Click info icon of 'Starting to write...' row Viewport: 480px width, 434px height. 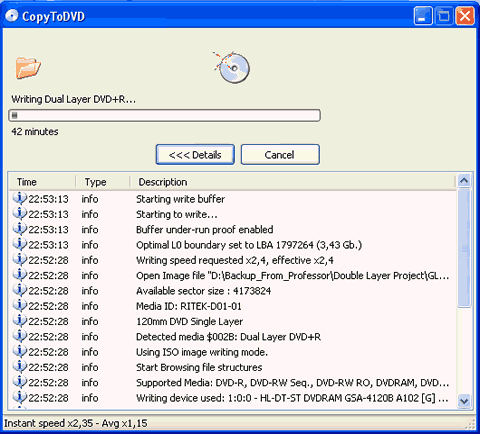20,214
